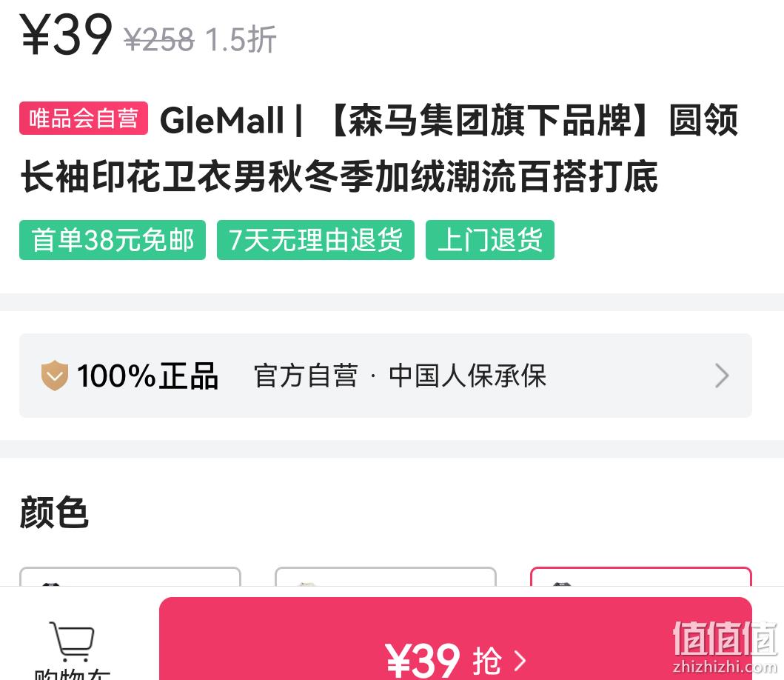Select the first color option card
Screen dimensions: 784x680
point(130,576)
